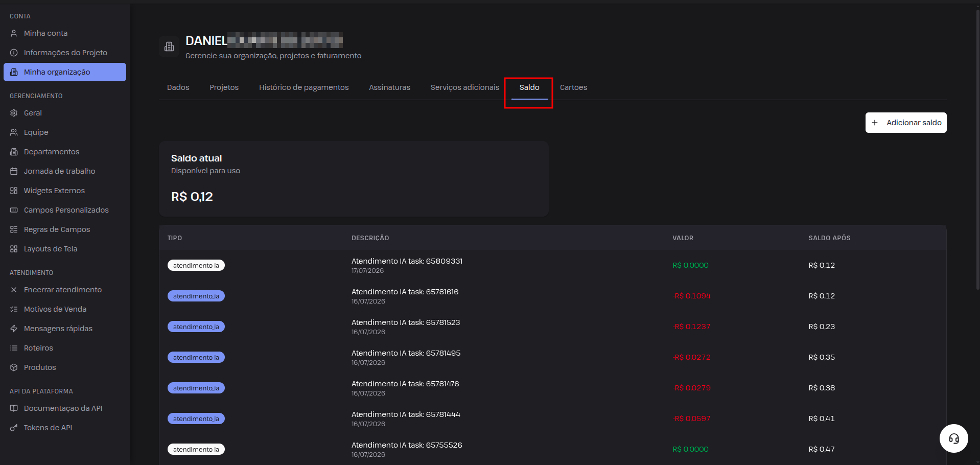Click the 'R$ 0,41' balance-after cell
This screenshot has height=465, width=980.
click(822, 418)
